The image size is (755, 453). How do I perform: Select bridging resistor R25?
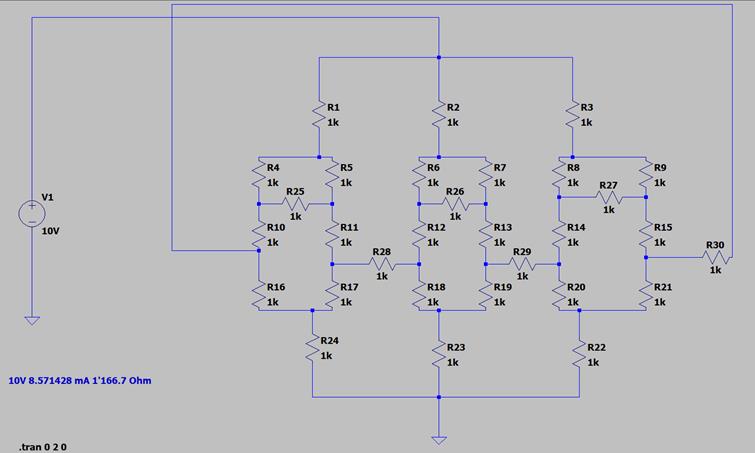[x=295, y=204]
